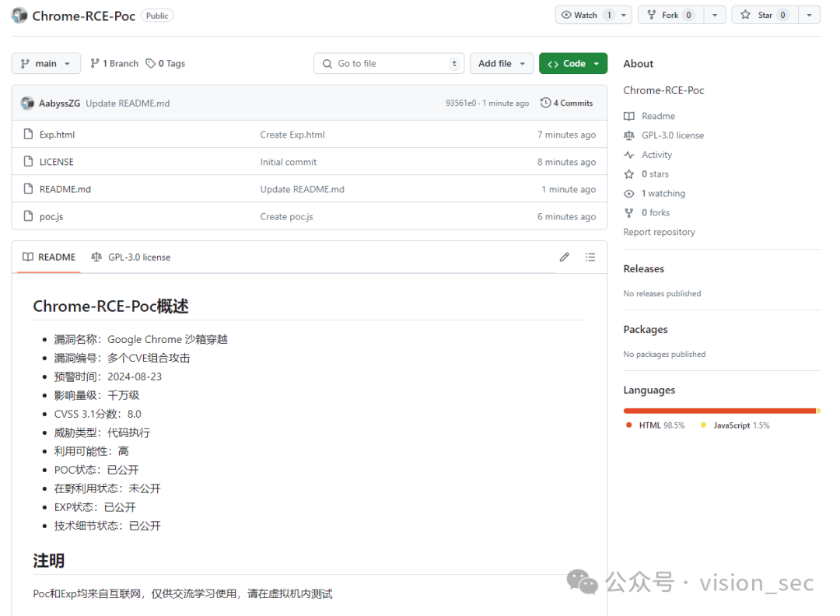Viewport: 840px width, 616px height.
Task: Switch to the GPL-3.0 license tab
Action: [131, 257]
